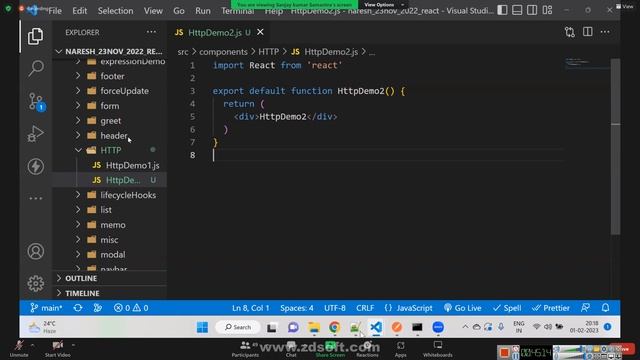
Task: Toggle secondary side bar layout icon
Action: pos(532,10)
